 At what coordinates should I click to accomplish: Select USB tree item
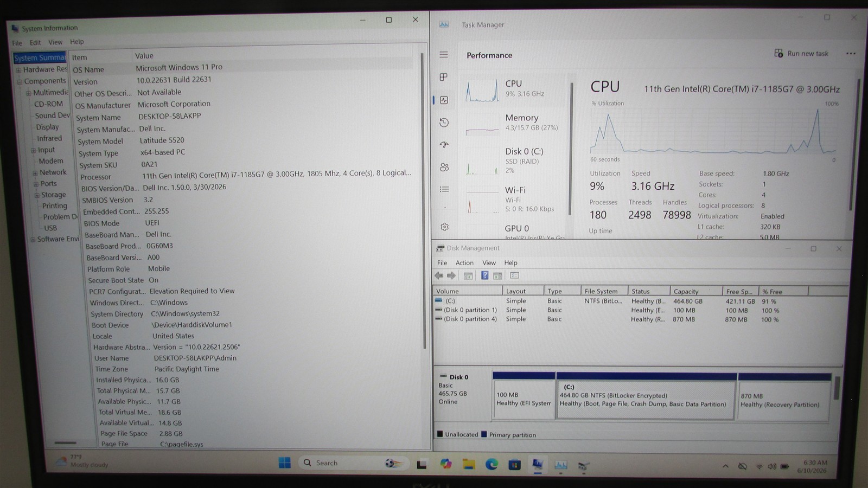coord(50,228)
